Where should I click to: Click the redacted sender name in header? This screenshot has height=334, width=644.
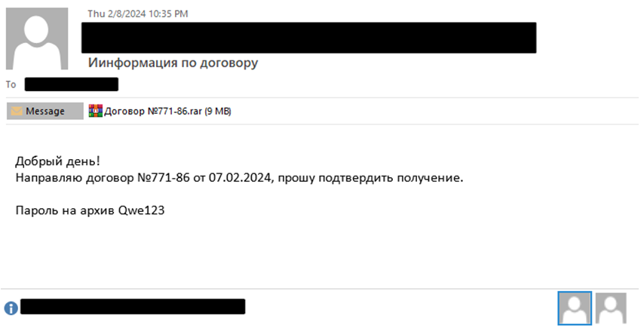(x=309, y=38)
